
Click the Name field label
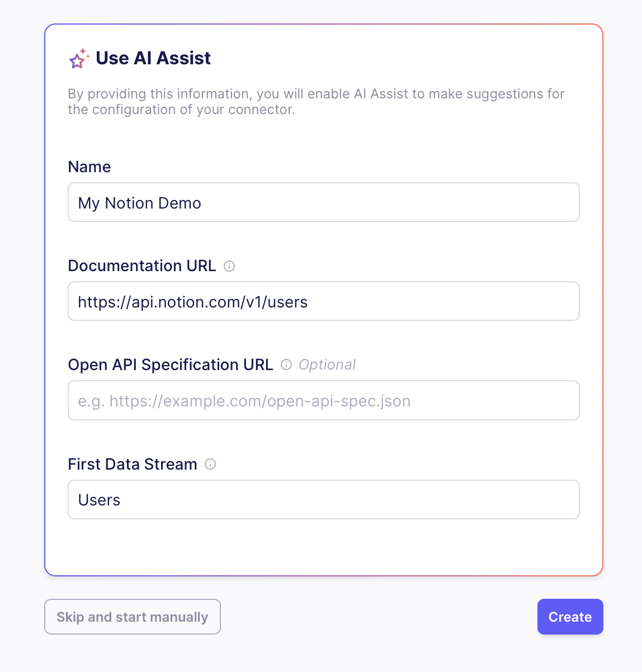(89, 166)
